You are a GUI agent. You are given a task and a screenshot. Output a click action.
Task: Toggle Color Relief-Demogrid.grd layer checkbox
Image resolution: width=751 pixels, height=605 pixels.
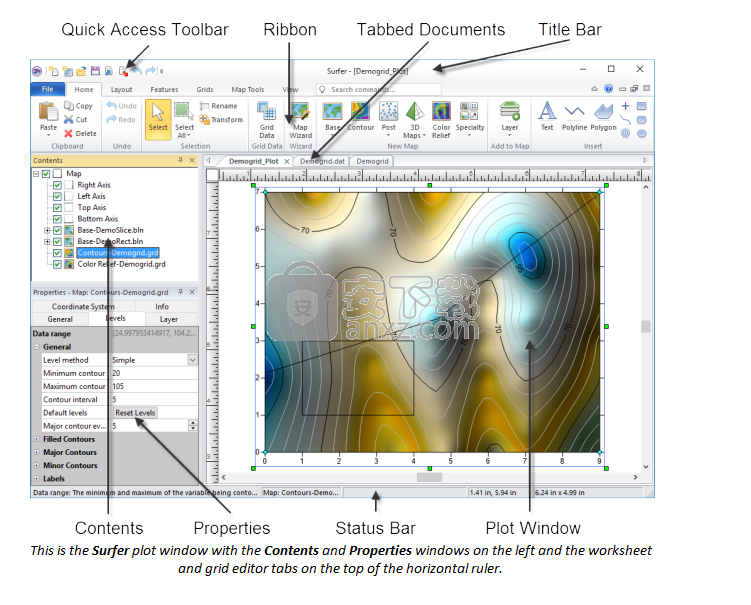tap(57, 264)
